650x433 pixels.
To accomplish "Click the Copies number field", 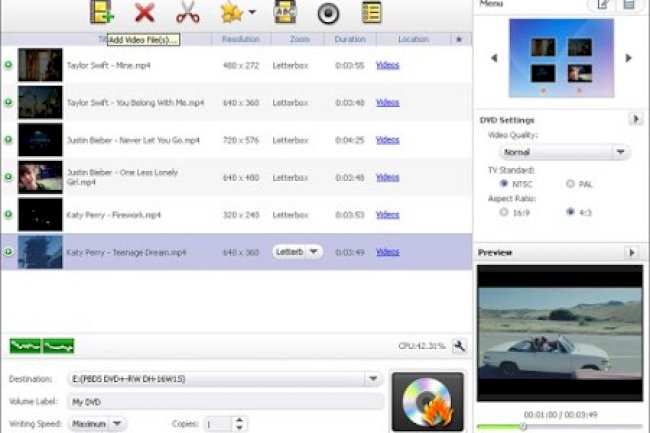I will [218, 424].
